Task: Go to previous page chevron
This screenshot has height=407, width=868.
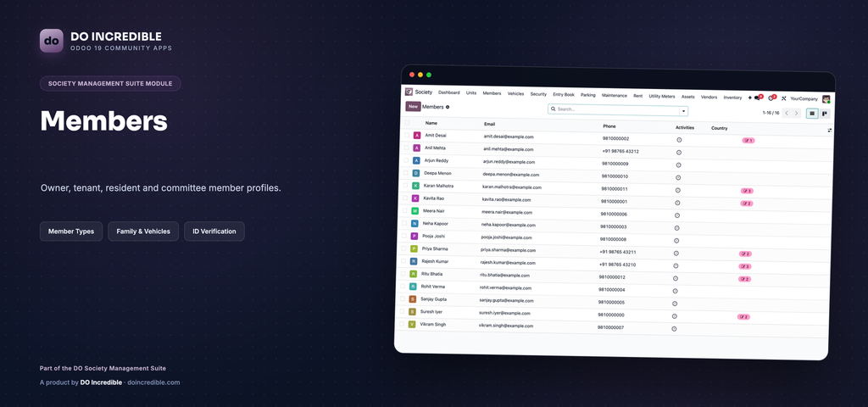Action: point(787,113)
